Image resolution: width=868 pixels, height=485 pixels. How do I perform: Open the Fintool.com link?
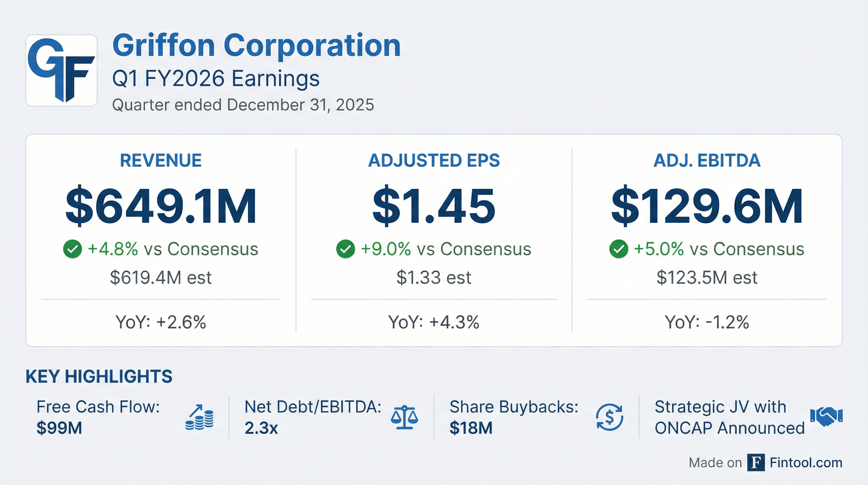806,462
